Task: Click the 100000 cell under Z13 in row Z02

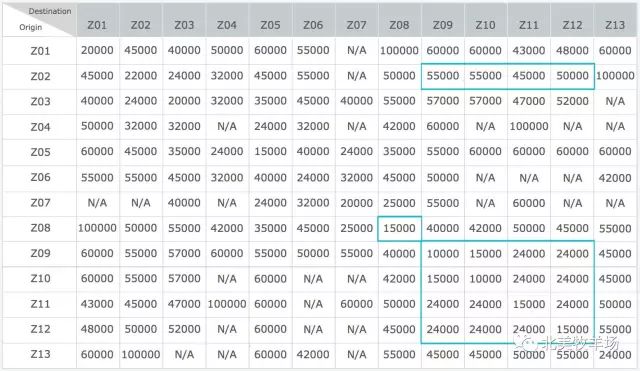Action: pos(615,76)
